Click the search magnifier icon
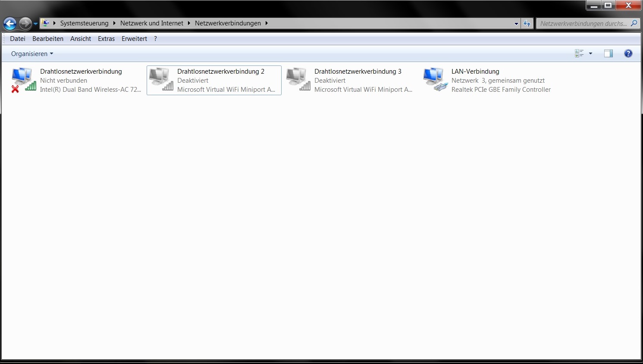 coord(634,23)
